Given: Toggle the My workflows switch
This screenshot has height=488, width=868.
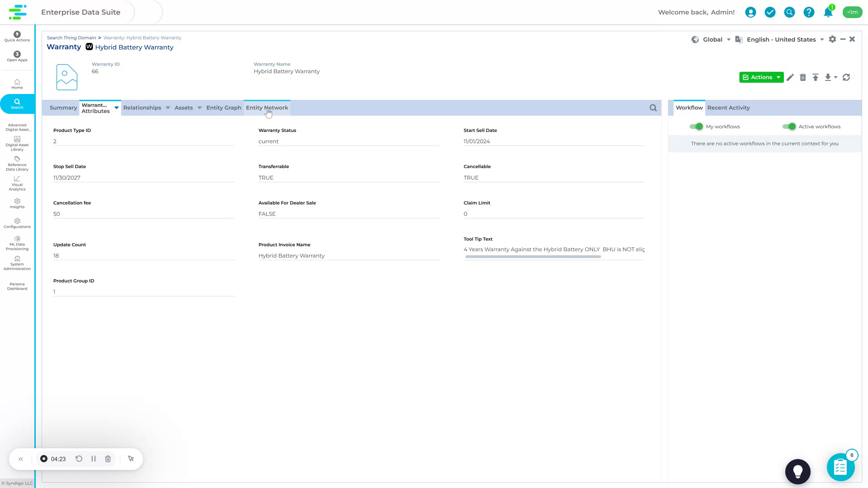Looking at the screenshot, I should point(697,127).
